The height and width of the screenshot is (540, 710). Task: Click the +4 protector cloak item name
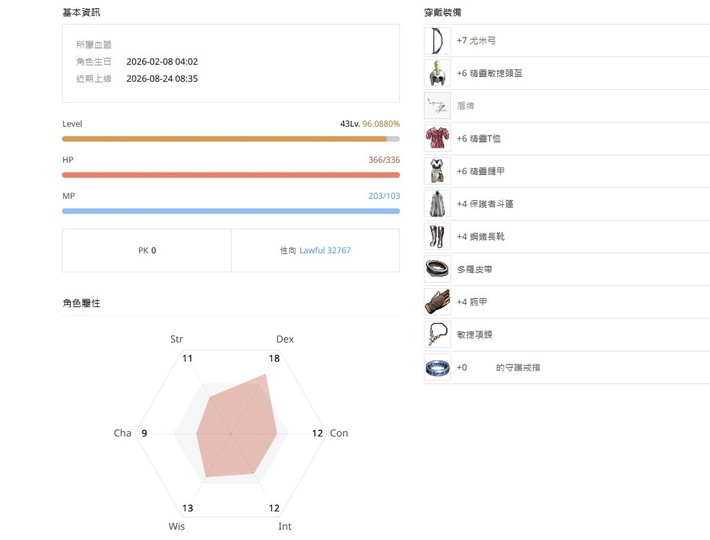(485, 204)
